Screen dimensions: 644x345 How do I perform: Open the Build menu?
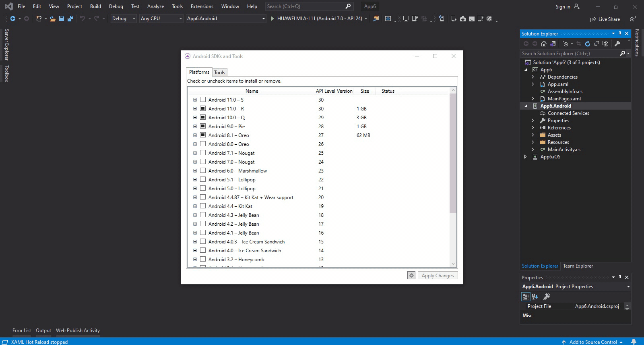(95, 6)
